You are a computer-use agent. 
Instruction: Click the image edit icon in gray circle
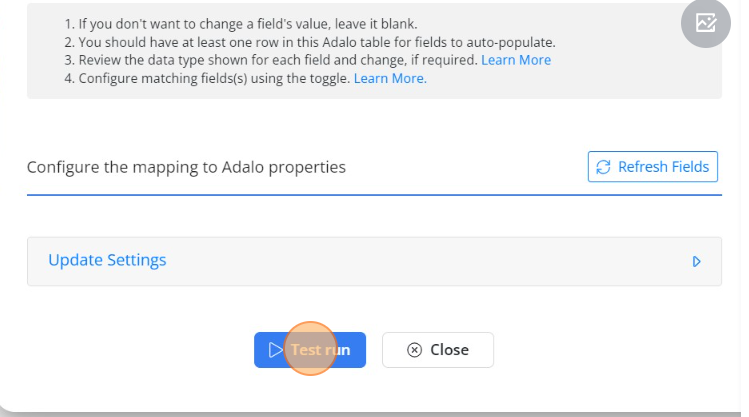coord(706,22)
